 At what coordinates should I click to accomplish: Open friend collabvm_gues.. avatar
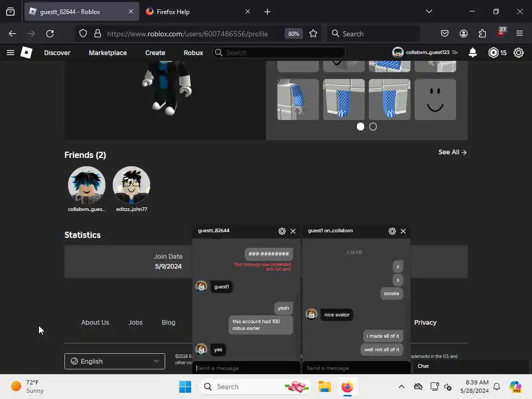[87, 185]
